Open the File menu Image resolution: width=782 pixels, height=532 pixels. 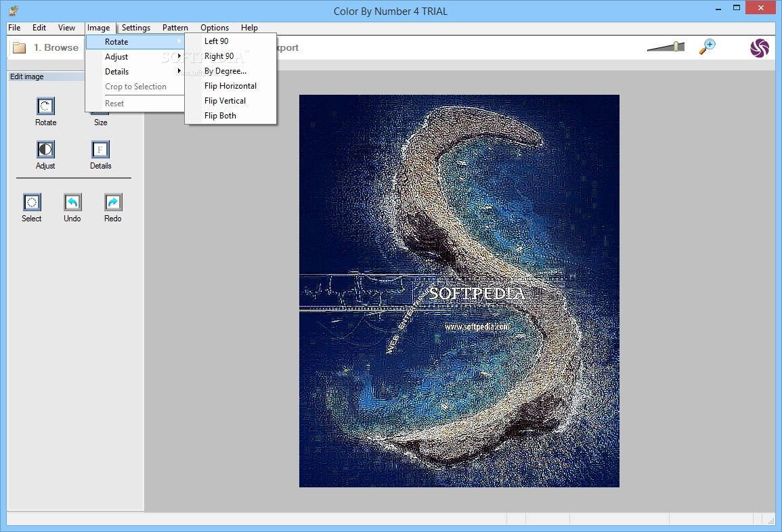[14, 28]
